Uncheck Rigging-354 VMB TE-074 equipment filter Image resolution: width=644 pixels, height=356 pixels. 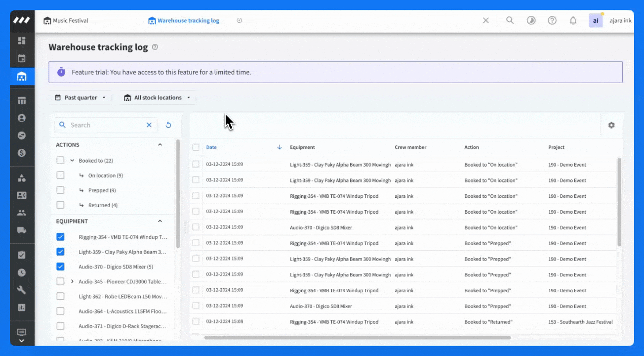60,237
